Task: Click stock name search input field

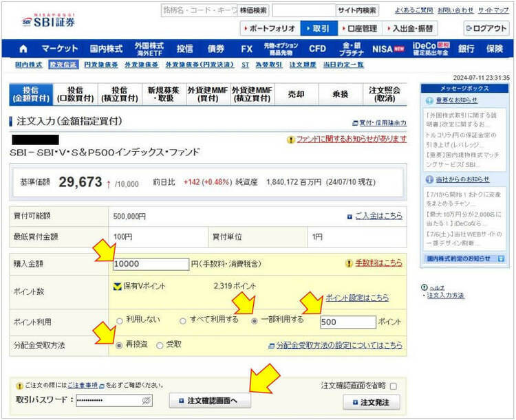Action: pyautogui.click(x=199, y=10)
